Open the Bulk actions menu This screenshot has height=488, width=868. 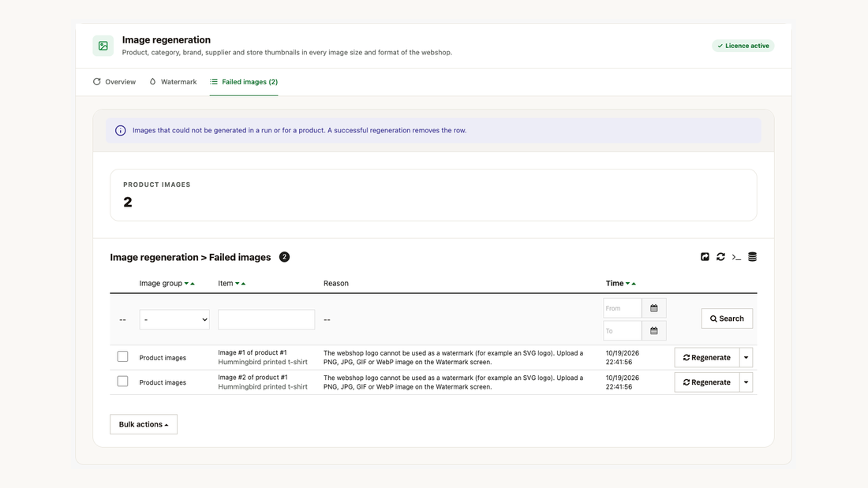click(x=144, y=424)
